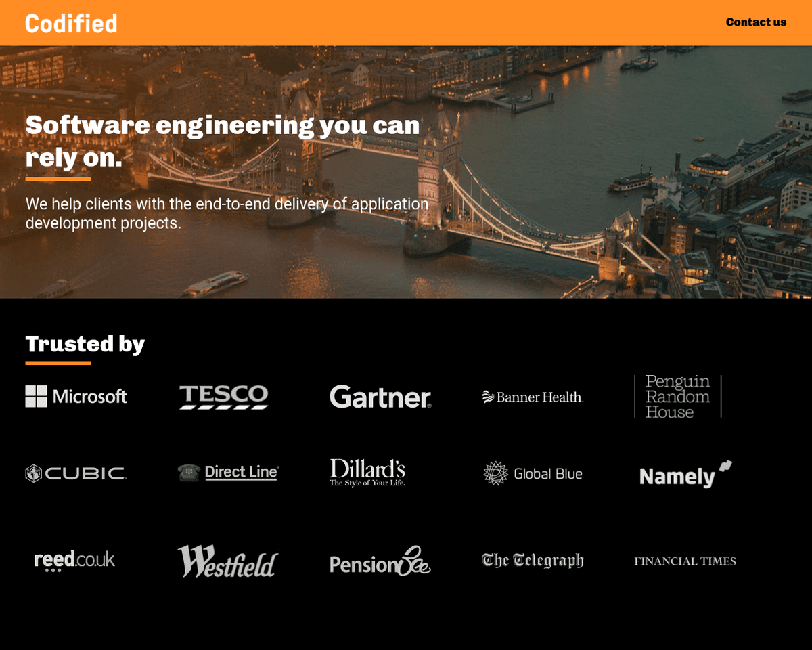812x650 pixels.
Task: Select the Global Blue logo
Action: click(533, 473)
